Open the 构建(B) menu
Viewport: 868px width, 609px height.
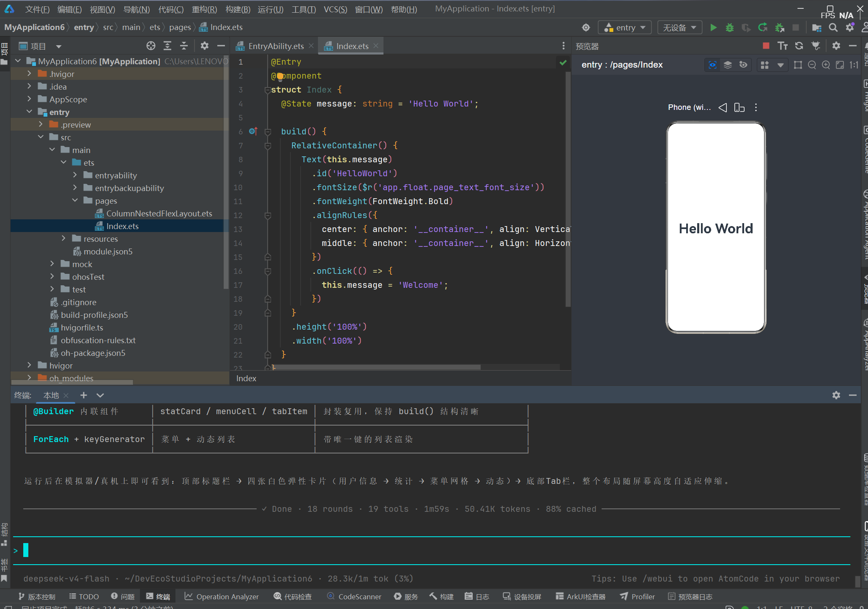(x=238, y=9)
